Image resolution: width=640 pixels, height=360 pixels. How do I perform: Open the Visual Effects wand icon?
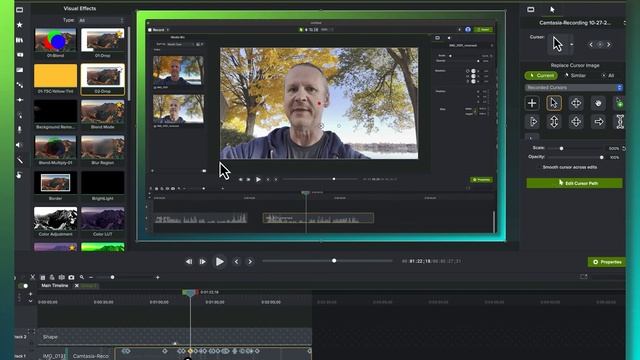tap(20, 160)
